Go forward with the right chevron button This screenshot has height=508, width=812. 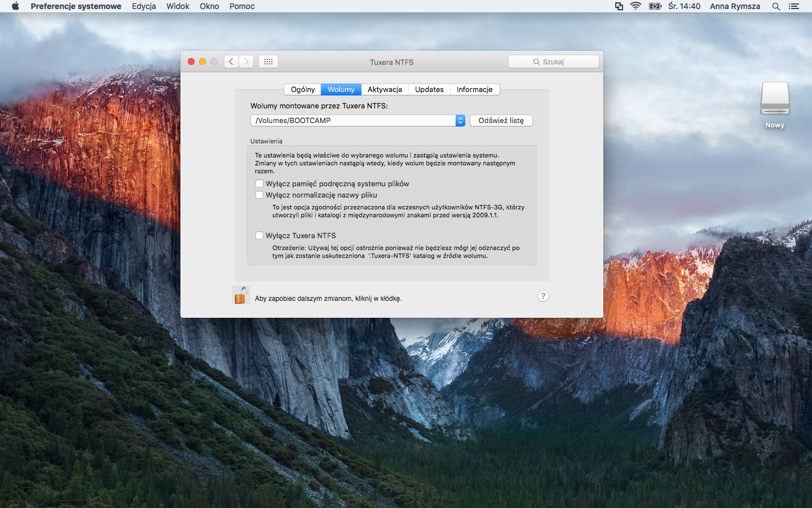click(x=246, y=62)
